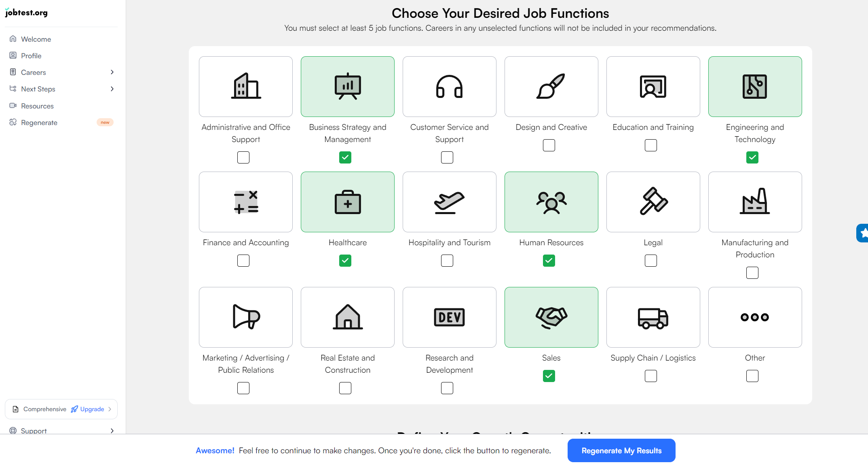Click the Research and Development DEV icon
868x465 pixels.
(x=449, y=317)
